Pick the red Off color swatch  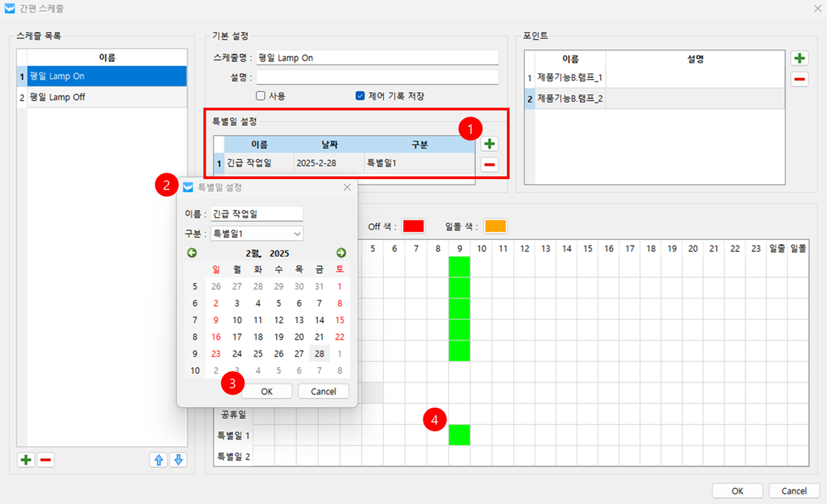(x=413, y=226)
